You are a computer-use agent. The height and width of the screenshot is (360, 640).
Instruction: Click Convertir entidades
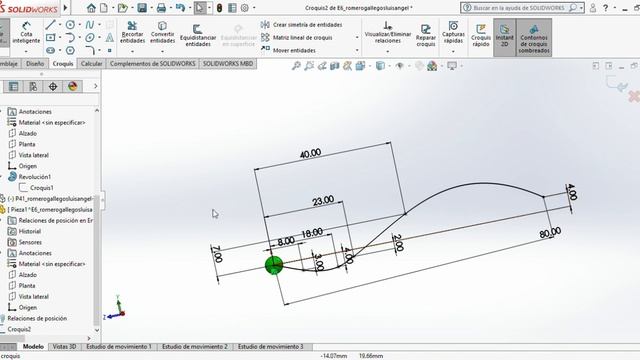[x=162, y=33]
